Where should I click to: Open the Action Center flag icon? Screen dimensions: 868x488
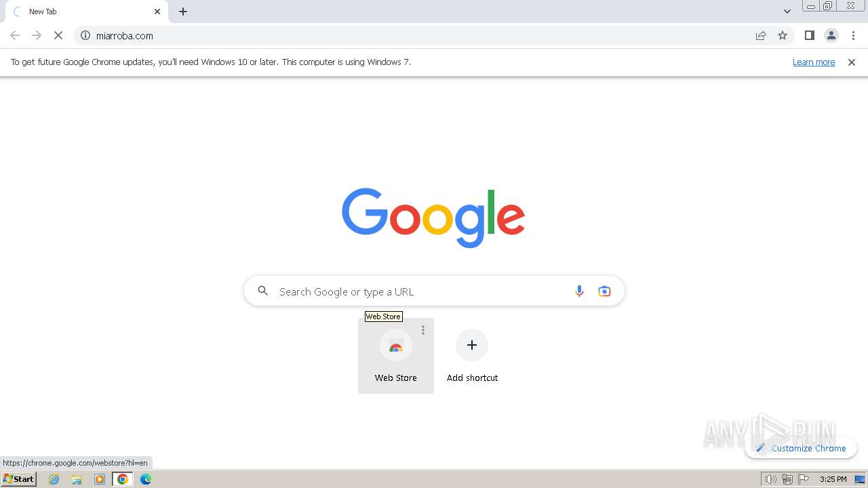[804, 479]
